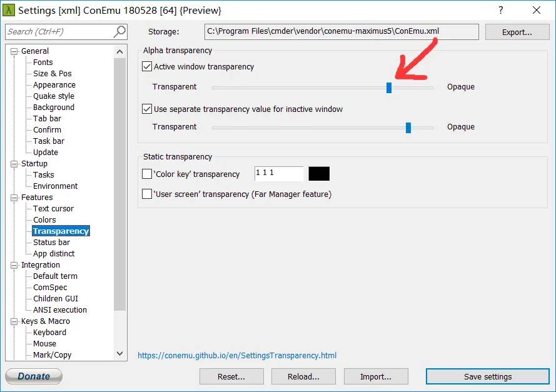Open the SettingsTransparency.html help link
556x392 pixels.
click(x=237, y=356)
